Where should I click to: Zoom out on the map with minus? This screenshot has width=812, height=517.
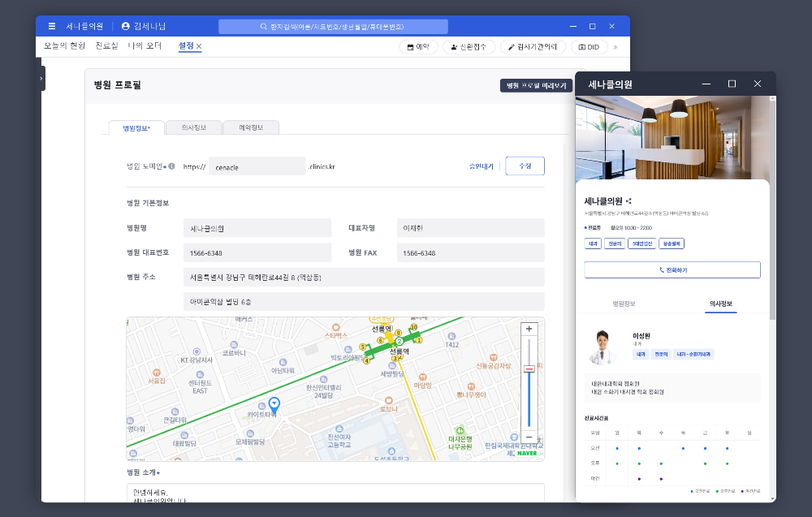coord(529,437)
